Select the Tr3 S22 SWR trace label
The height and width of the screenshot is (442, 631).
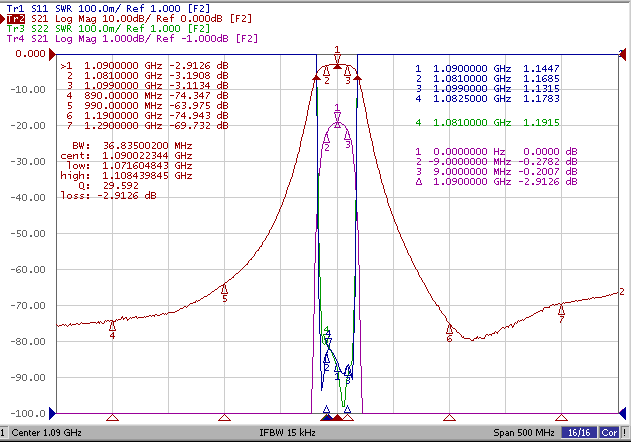point(108,29)
